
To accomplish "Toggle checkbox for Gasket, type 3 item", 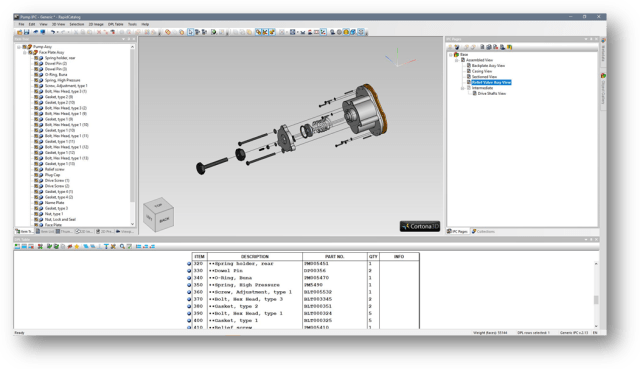I will [x=36, y=208].
